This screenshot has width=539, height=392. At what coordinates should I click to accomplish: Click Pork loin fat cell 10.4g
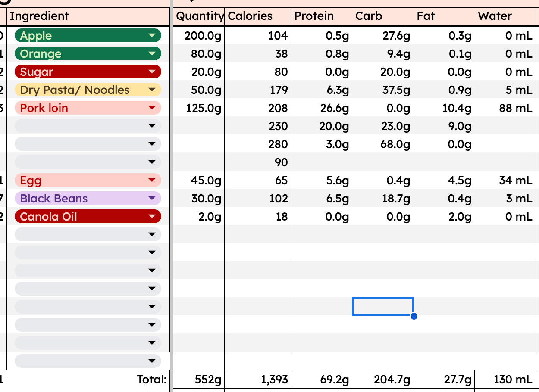point(444,108)
